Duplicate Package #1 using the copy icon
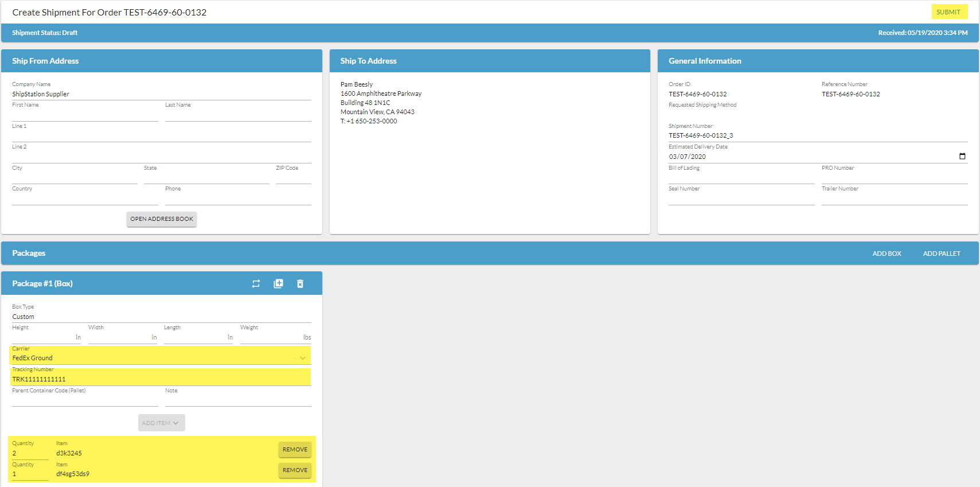The image size is (980, 487). 278,284
